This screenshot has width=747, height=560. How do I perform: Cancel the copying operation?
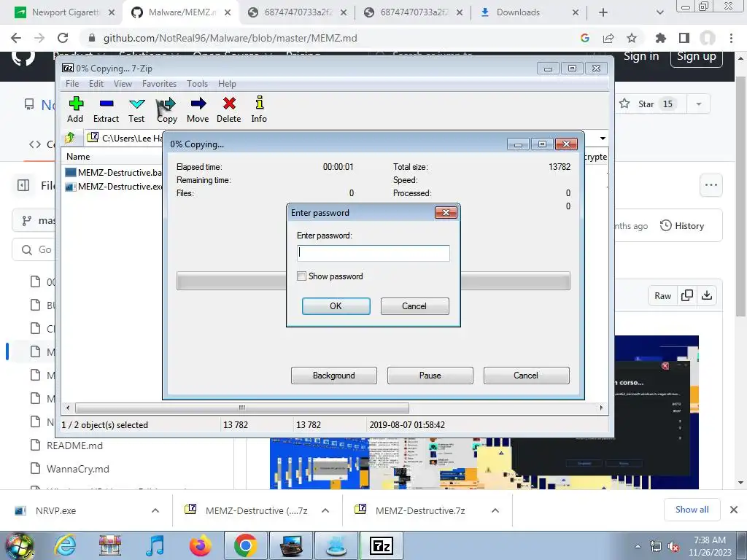526,376
